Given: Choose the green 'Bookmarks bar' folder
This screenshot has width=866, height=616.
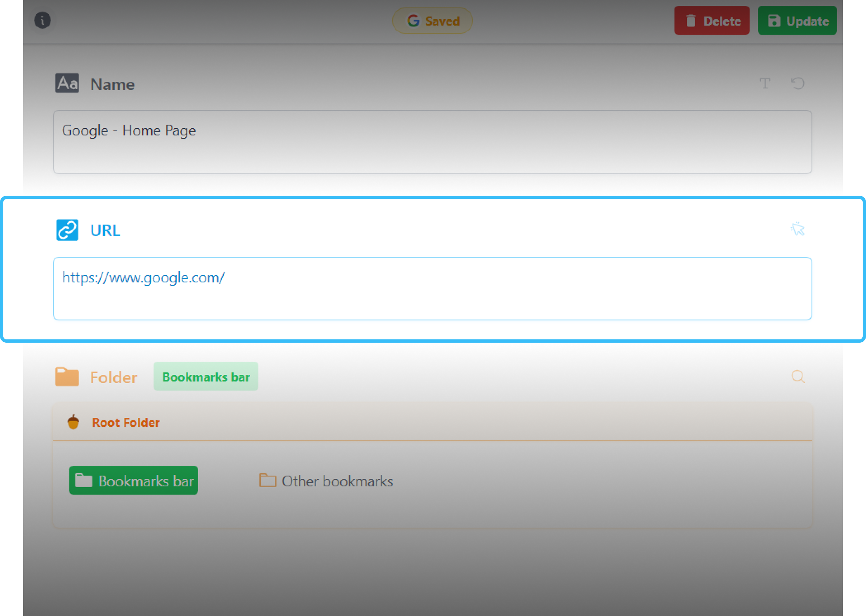Looking at the screenshot, I should (x=134, y=481).
